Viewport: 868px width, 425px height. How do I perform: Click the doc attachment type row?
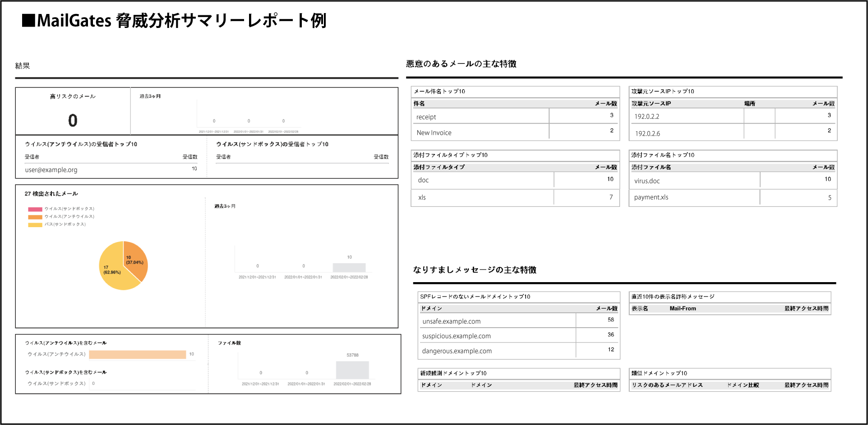click(x=515, y=180)
